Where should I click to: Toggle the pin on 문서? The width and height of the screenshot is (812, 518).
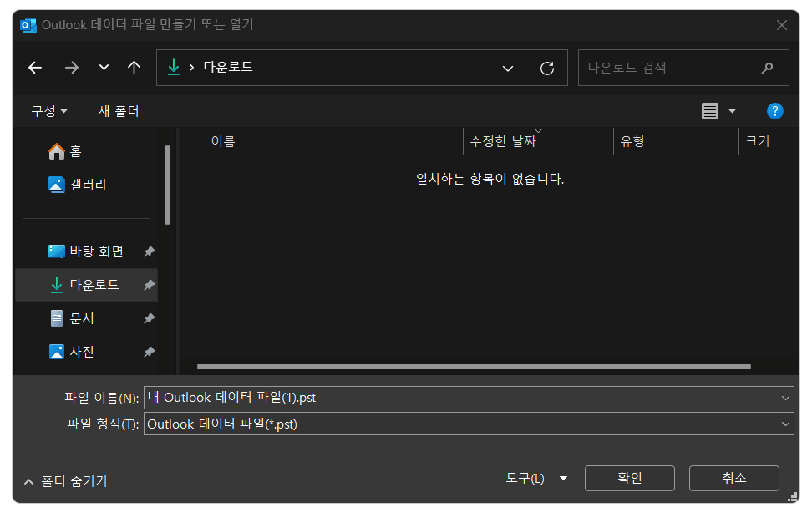point(149,318)
